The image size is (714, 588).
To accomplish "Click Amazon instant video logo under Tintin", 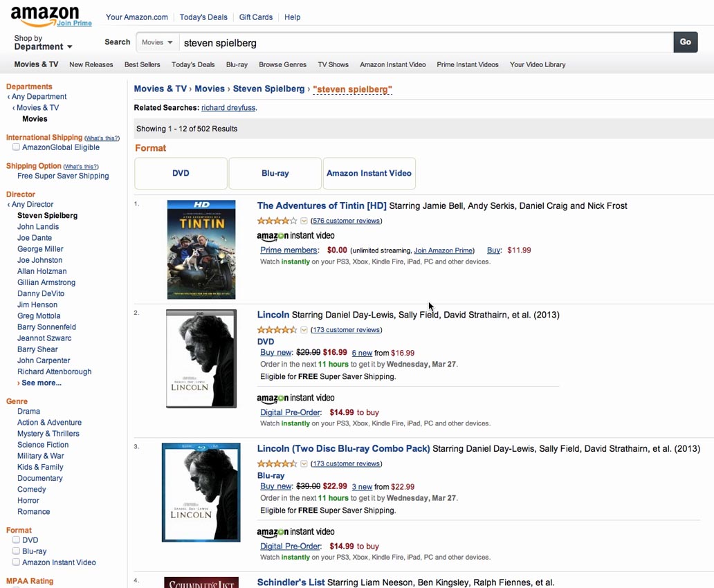I will (295, 236).
